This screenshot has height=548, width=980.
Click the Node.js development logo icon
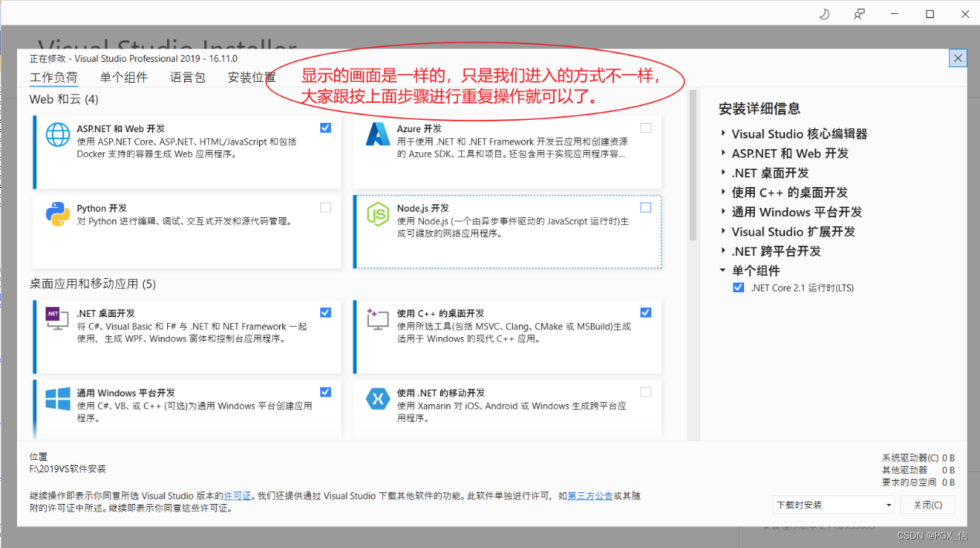click(x=377, y=214)
